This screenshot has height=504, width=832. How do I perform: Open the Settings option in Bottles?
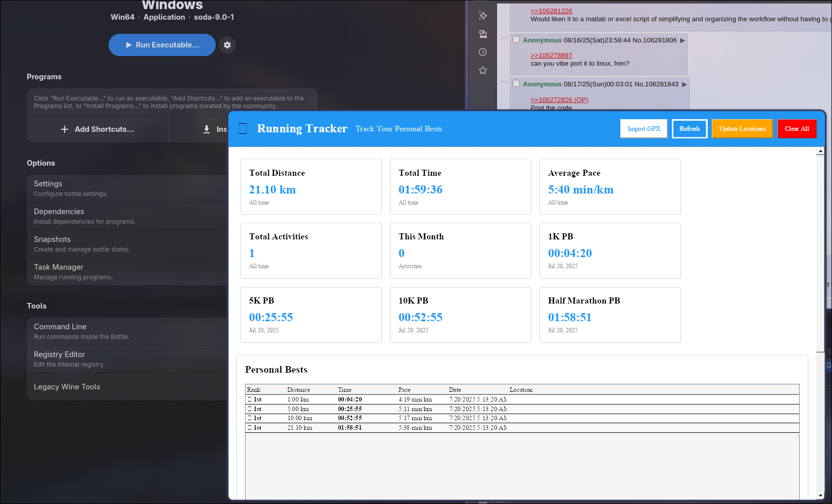click(x=127, y=188)
